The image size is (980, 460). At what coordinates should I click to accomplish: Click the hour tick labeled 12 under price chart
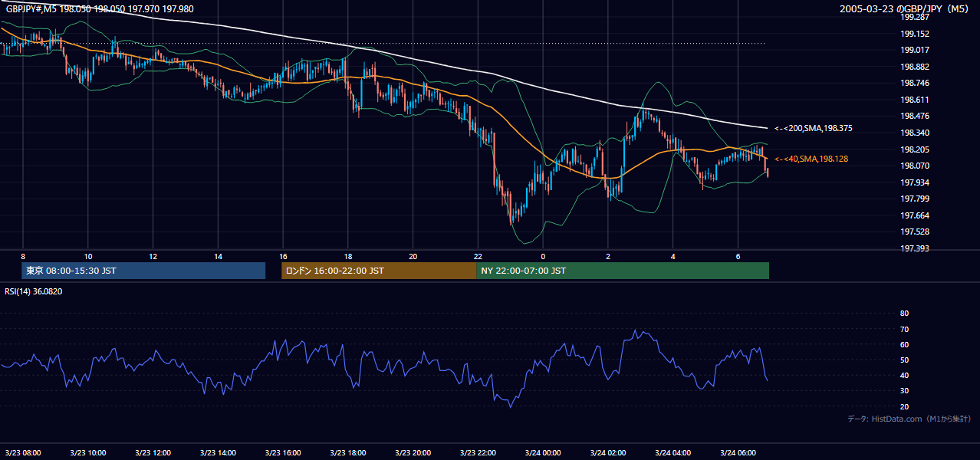(x=153, y=256)
